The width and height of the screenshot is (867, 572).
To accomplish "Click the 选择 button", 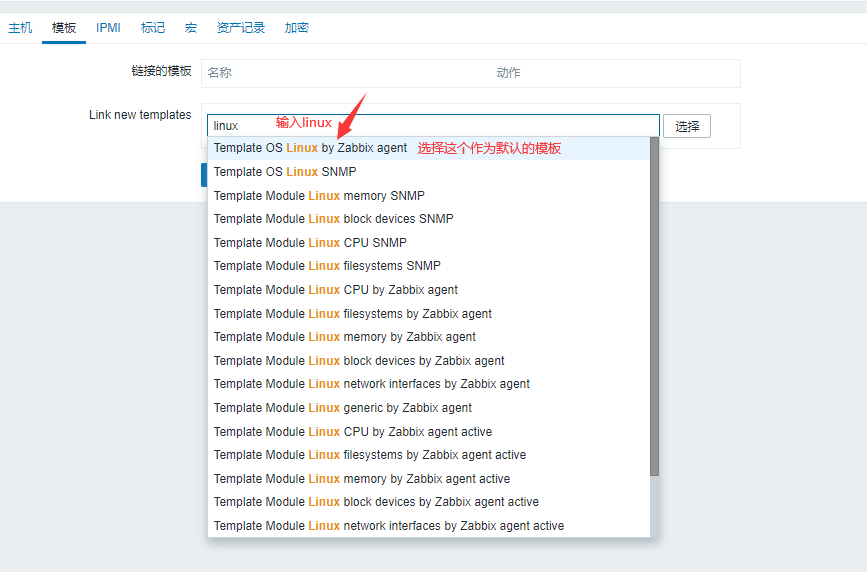I will pyautogui.click(x=687, y=126).
